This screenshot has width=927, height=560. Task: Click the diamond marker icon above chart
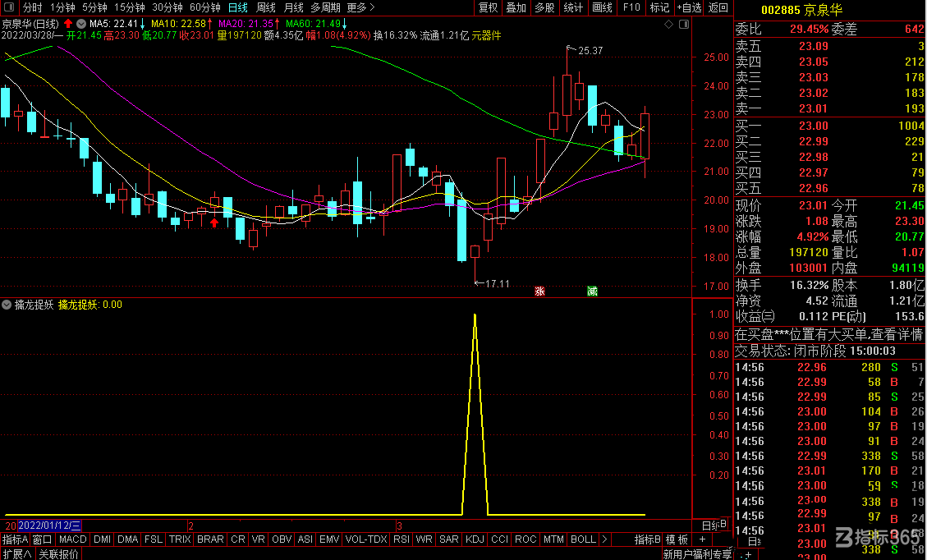click(668, 25)
